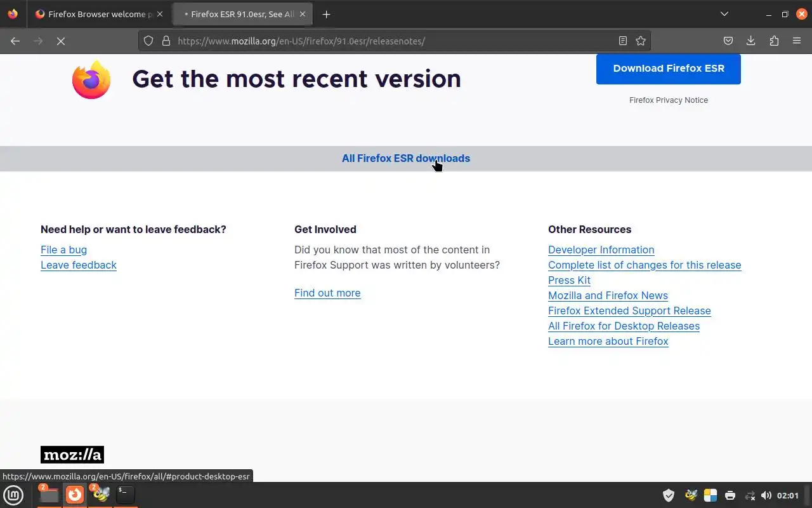Open the Developer Information link

[601, 250]
